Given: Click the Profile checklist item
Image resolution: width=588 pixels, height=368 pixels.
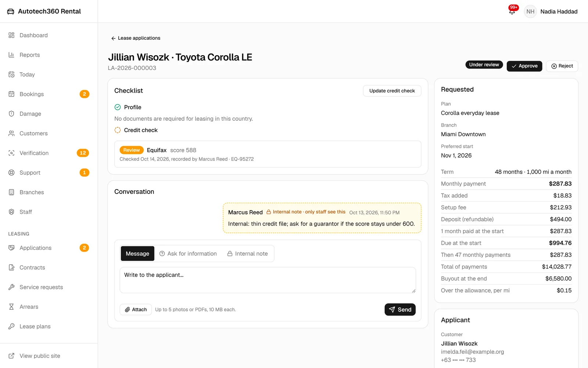Looking at the screenshot, I should (x=128, y=107).
